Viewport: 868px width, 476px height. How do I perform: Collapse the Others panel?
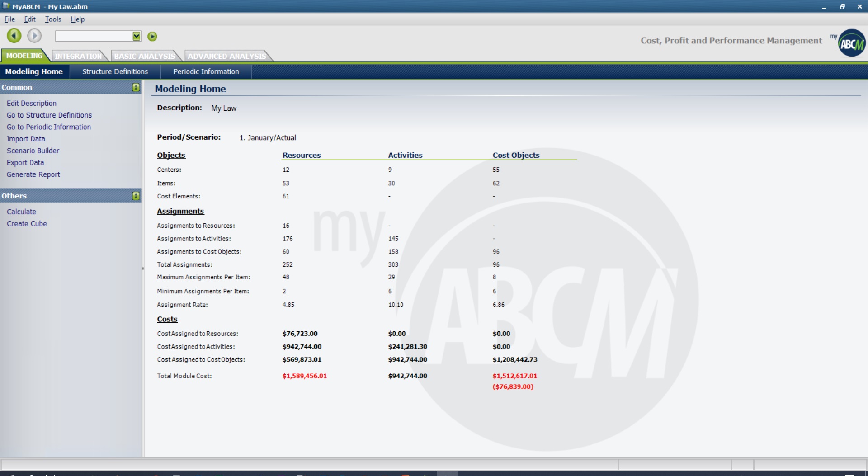pyautogui.click(x=136, y=196)
